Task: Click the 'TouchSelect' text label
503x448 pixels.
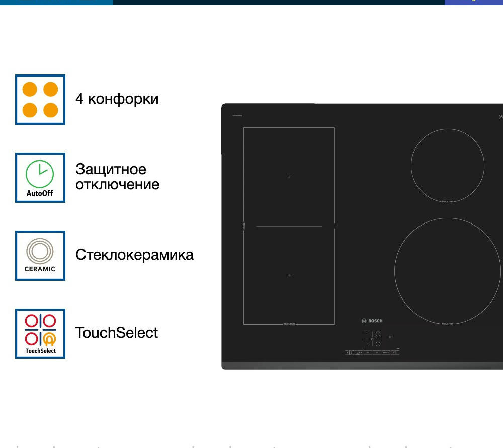Action: (117, 333)
